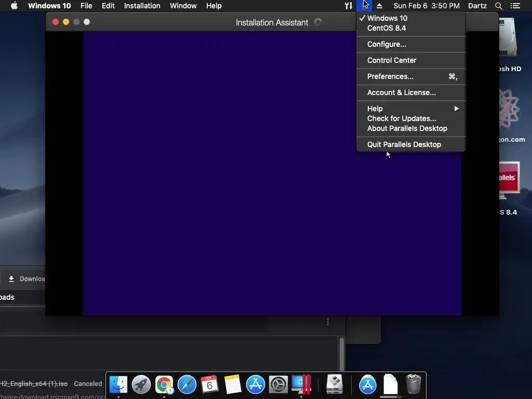Screen dimensions: 532x399
Task: Choose Configure... from the Parallels menu
Action: pos(411,44)
